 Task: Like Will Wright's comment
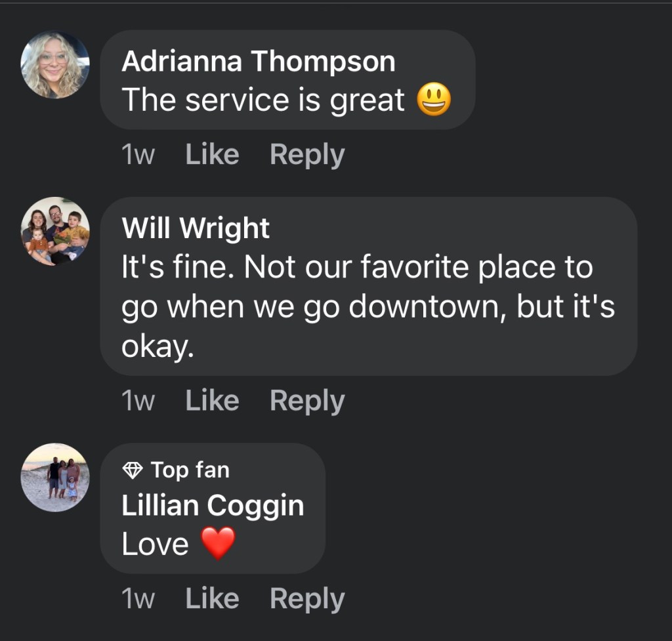[212, 401]
